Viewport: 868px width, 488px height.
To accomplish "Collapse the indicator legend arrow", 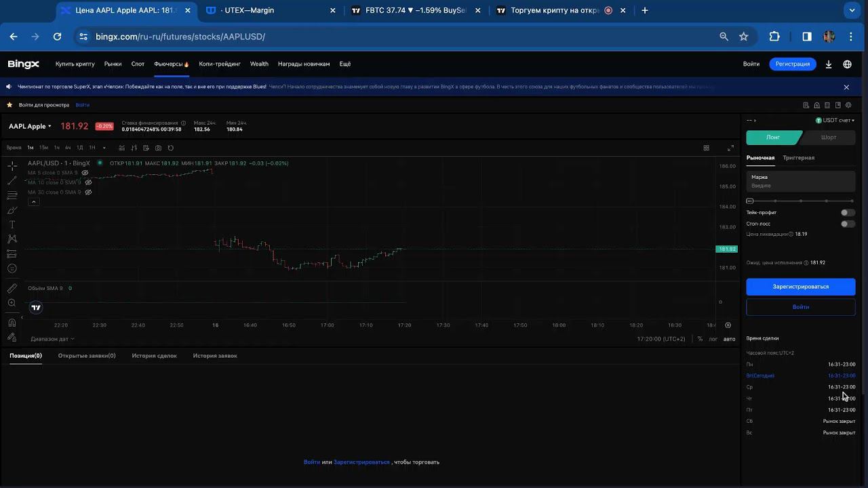I will [x=33, y=202].
